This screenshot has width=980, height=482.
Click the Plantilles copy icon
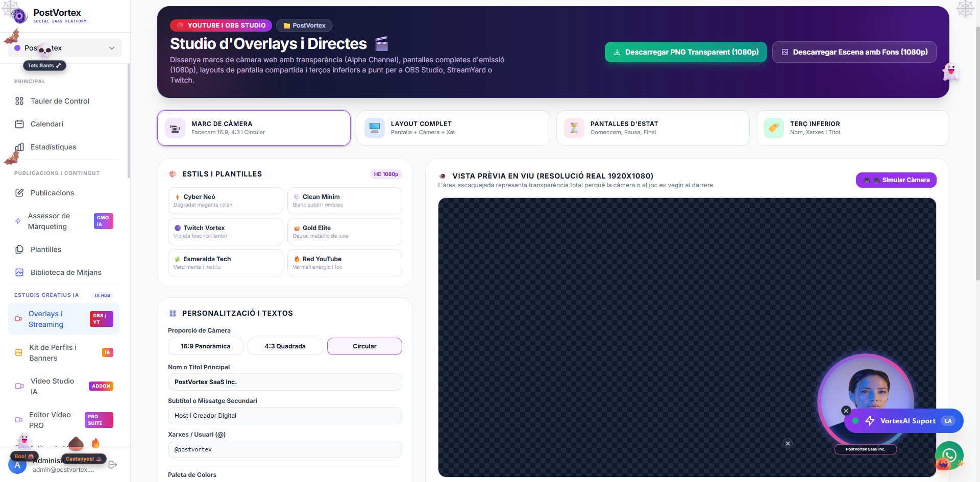19,249
